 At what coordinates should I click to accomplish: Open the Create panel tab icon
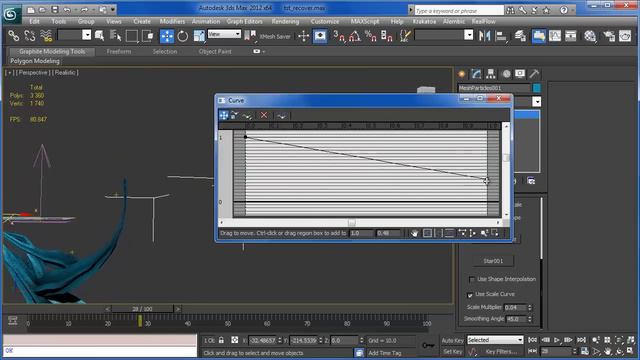(x=462, y=74)
